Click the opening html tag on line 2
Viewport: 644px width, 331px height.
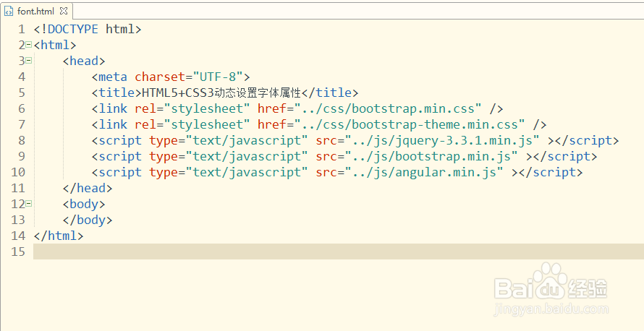pyautogui.click(x=55, y=45)
